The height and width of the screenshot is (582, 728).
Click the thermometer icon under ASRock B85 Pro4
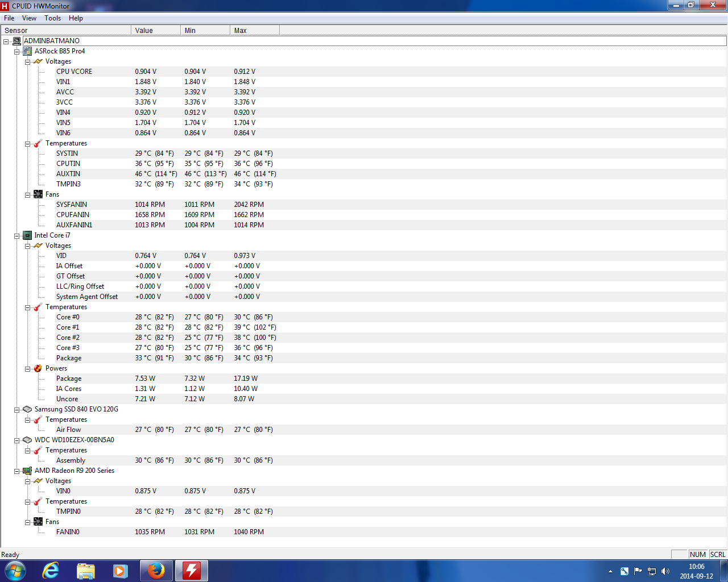(x=38, y=143)
